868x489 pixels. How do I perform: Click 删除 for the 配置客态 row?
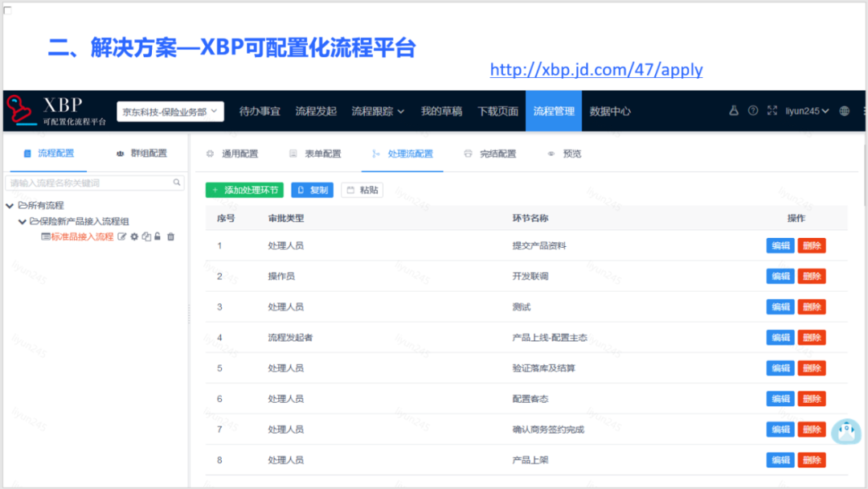point(812,399)
